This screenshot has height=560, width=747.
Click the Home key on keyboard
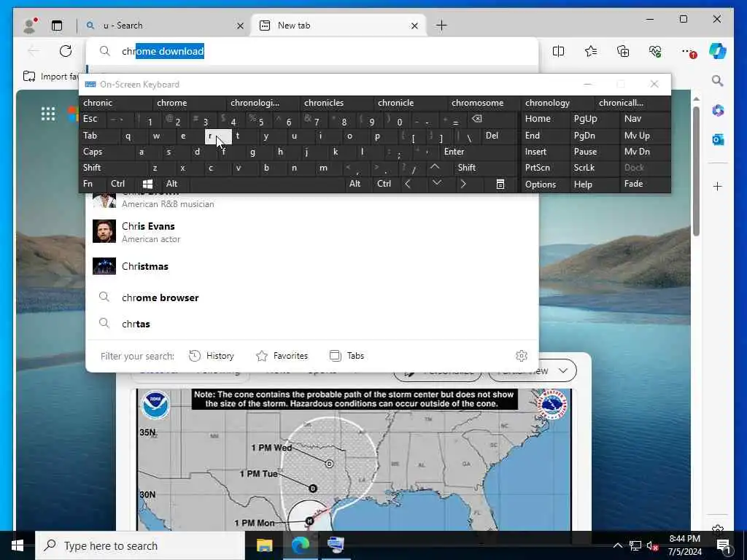pyautogui.click(x=546, y=119)
